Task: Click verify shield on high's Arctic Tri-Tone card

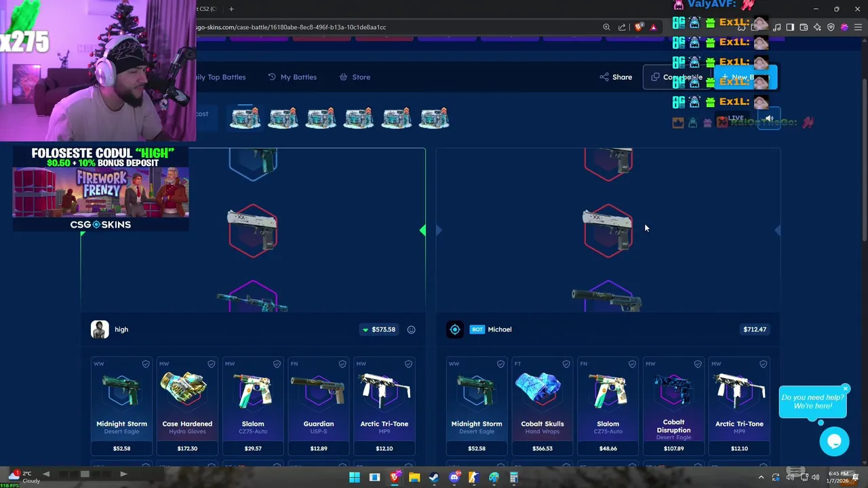Action: [x=408, y=364]
